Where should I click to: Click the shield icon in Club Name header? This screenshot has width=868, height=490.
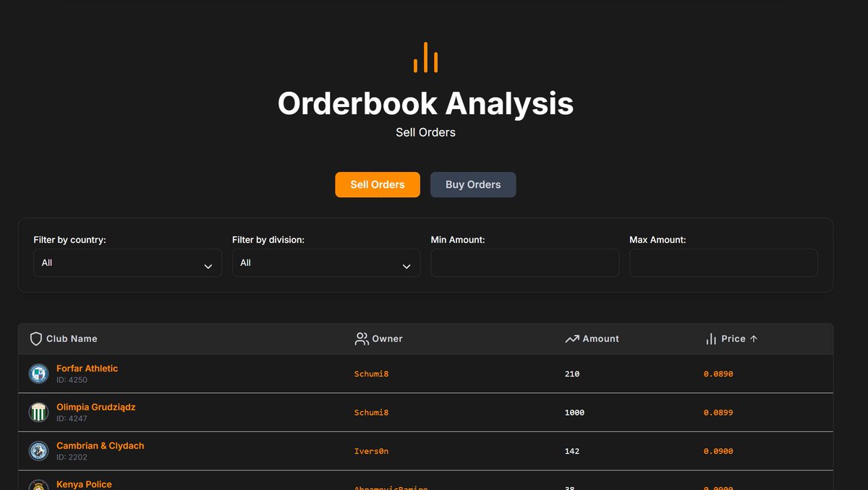click(36, 338)
